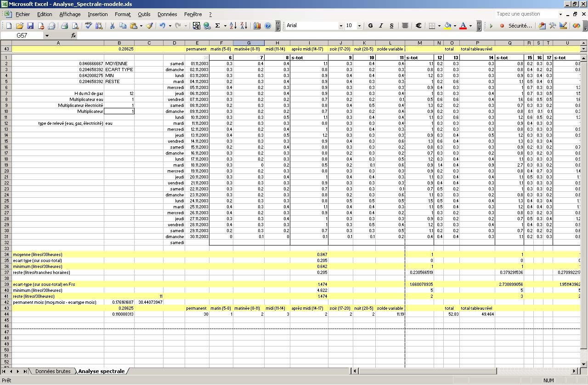Open the borders dropdown arrow
The width and height of the screenshot is (588, 385).
point(439,26)
